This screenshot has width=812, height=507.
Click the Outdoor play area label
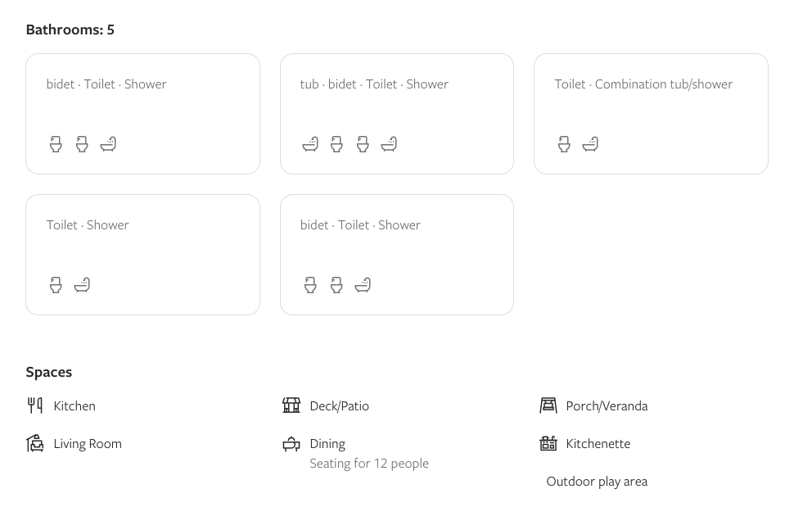(597, 482)
